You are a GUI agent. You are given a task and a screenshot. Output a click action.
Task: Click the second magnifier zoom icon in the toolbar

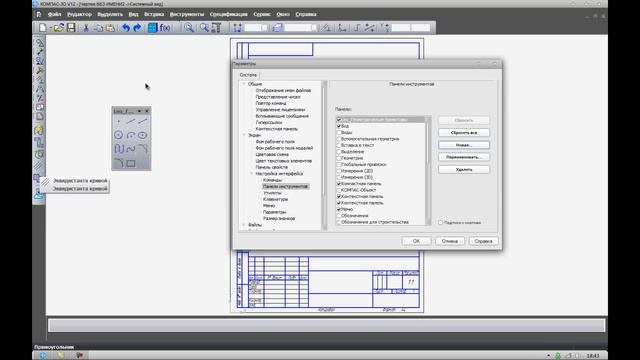click(204, 28)
